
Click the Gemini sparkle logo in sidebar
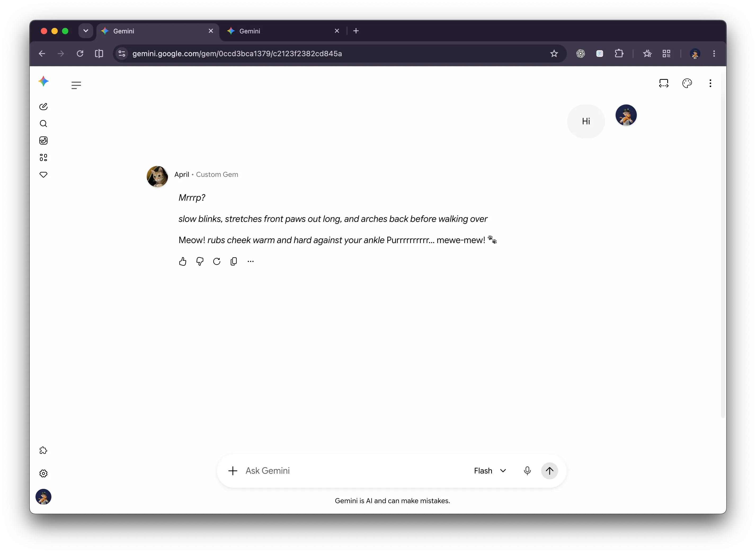tap(43, 81)
